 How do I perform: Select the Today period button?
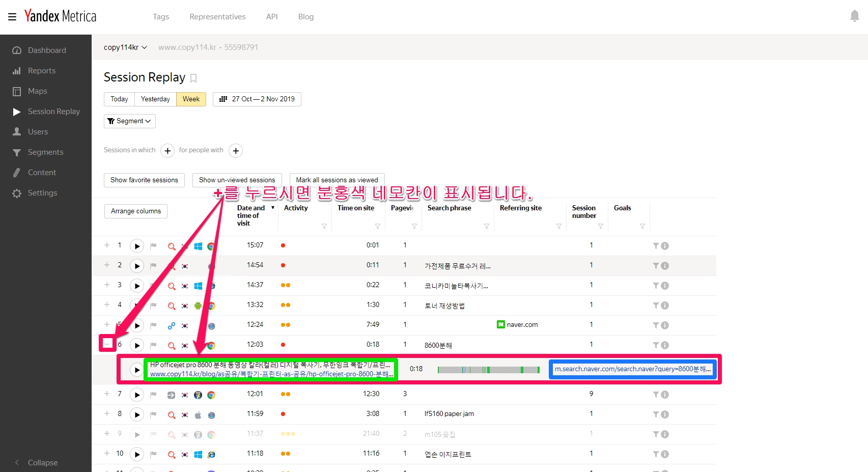click(119, 99)
